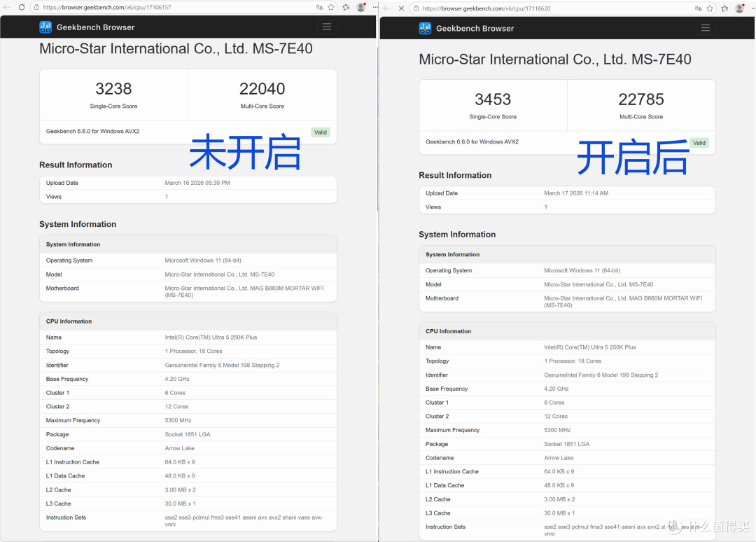Click the favorite star in the right address bar

click(x=710, y=8)
